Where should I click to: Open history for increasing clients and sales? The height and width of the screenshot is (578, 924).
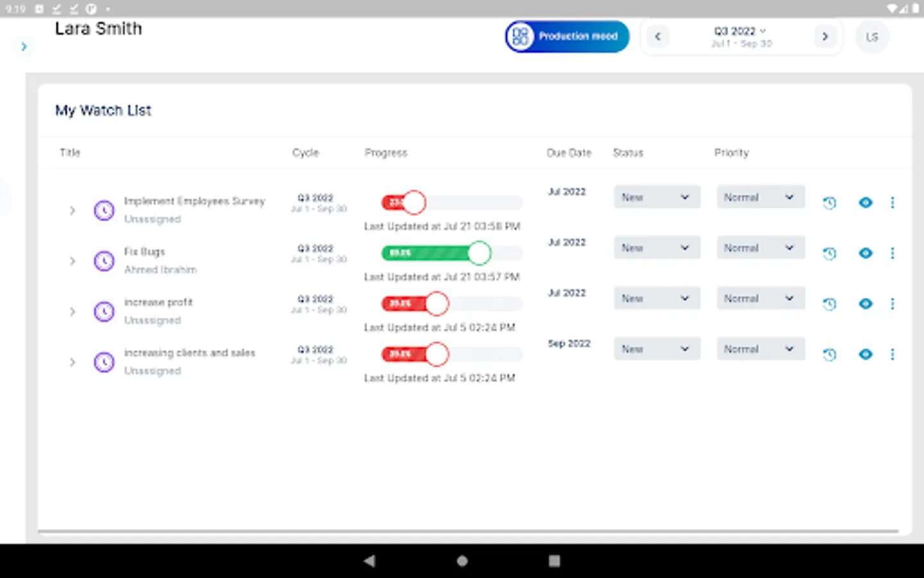coord(830,355)
